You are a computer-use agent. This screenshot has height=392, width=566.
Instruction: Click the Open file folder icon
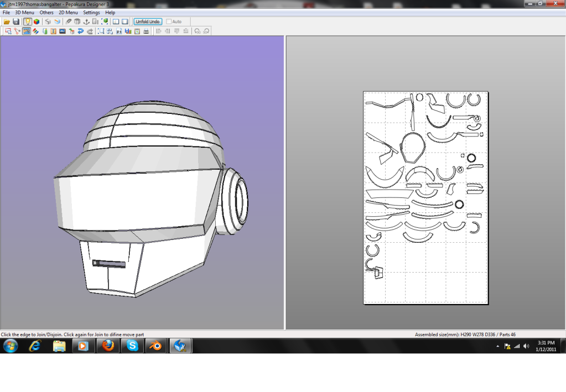(7, 22)
